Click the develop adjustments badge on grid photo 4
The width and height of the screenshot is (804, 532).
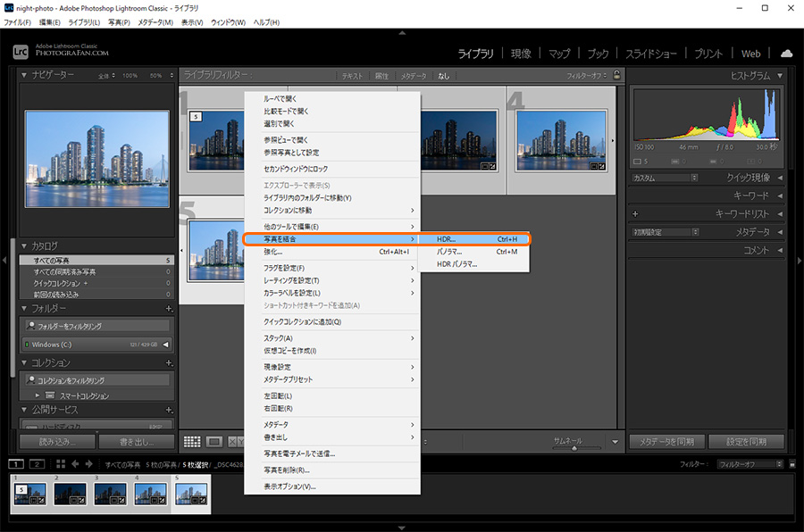[x=601, y=166]
